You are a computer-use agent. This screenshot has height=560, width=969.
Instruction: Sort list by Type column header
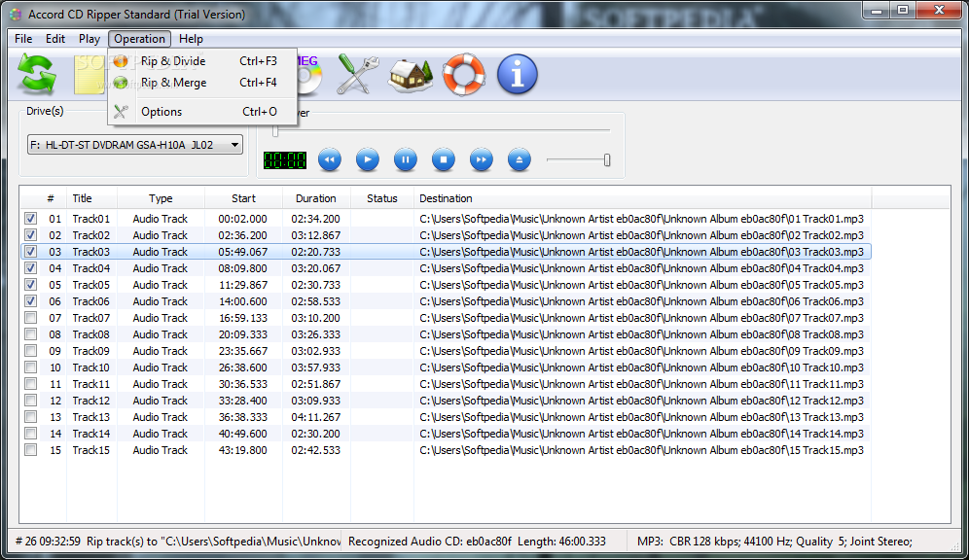pyautogui.click(x=161, y=198)
